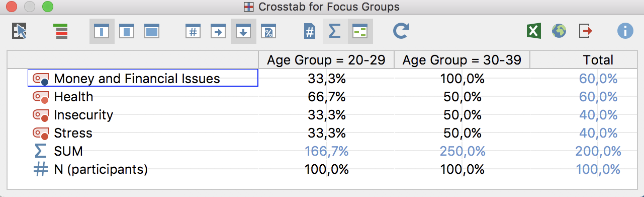Select the narrow column width icon
The width and height of the screenshot is (644, 197).
(102, 31)
